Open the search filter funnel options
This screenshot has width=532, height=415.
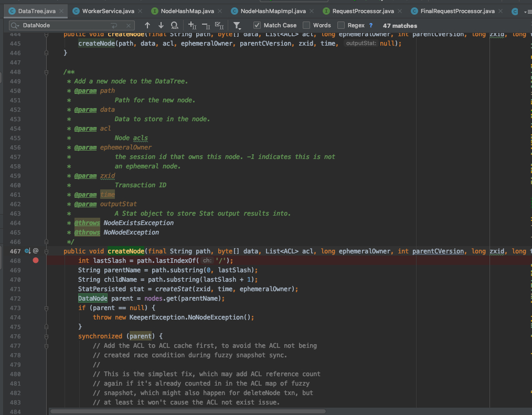click(237, 26)
